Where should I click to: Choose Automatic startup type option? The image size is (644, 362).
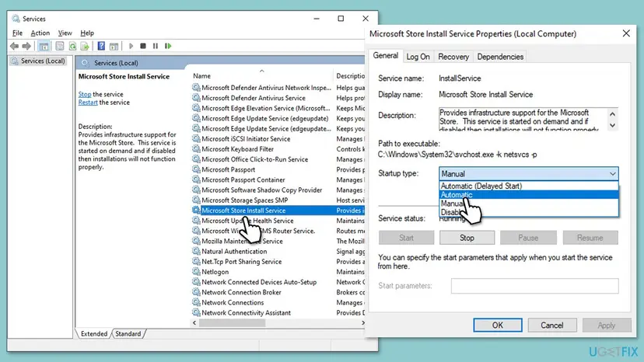(528, 194)
